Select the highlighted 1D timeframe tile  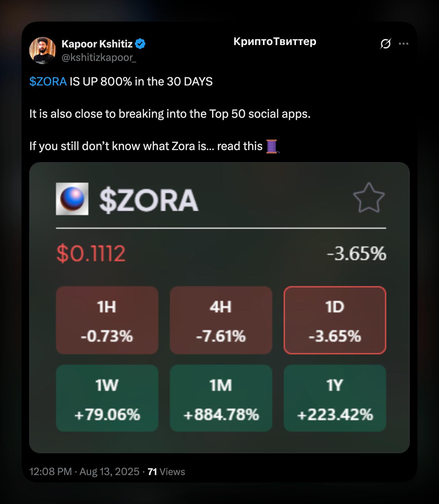335,320
